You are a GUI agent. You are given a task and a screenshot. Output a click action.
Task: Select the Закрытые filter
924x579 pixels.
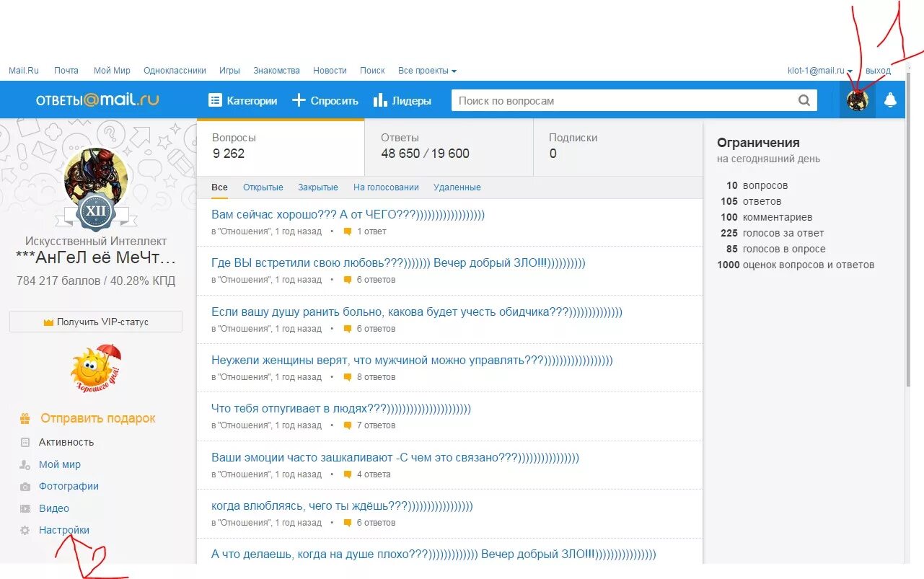point(318,187)
